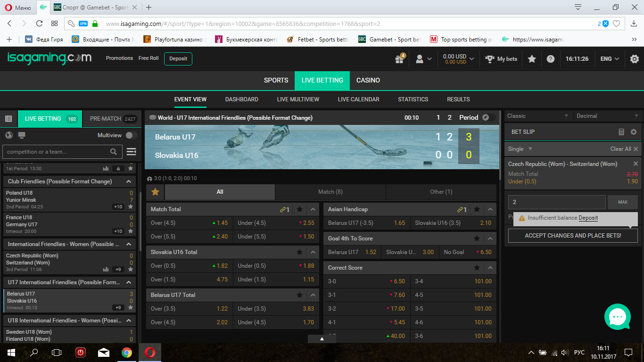
Task: Open the live chat bubble
Action: (617, 317)
